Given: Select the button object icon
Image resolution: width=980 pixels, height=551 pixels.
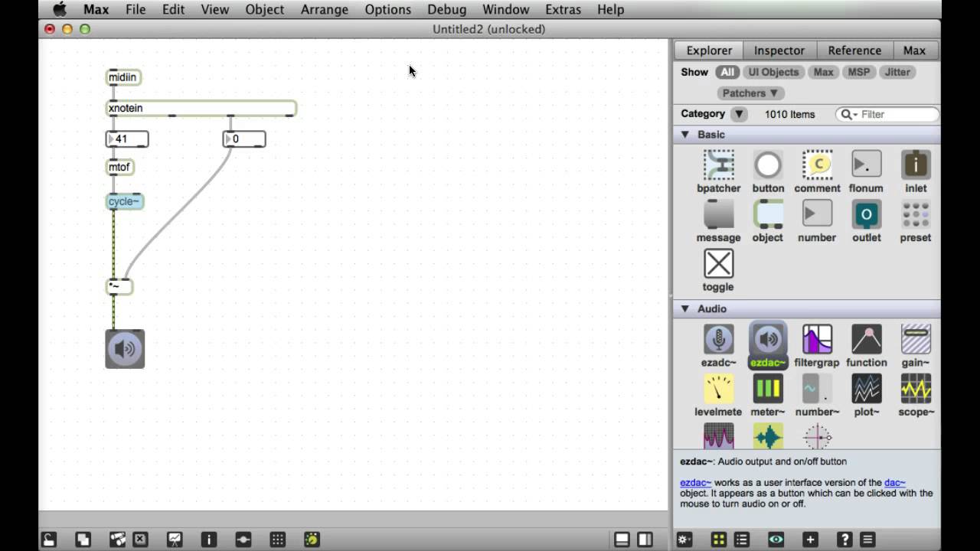Looking at the screenshot, I should (x=768, y=165).
